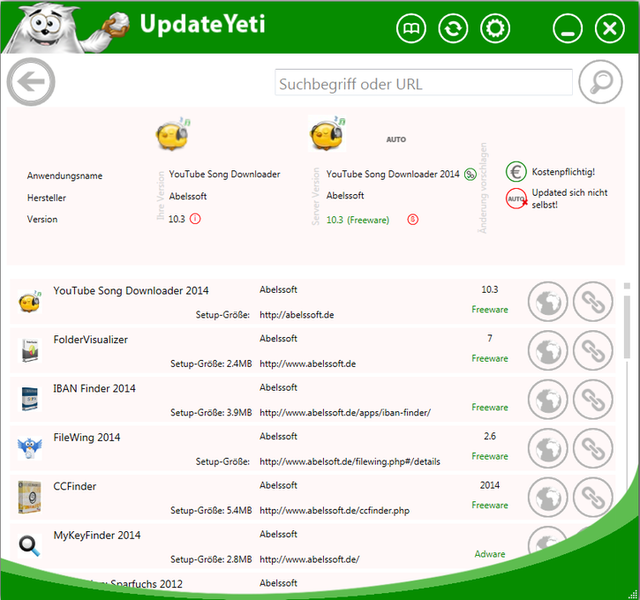Click the http://www.abelssoft.de/ccfinder.php URL
640x600 pixels.
334,511
